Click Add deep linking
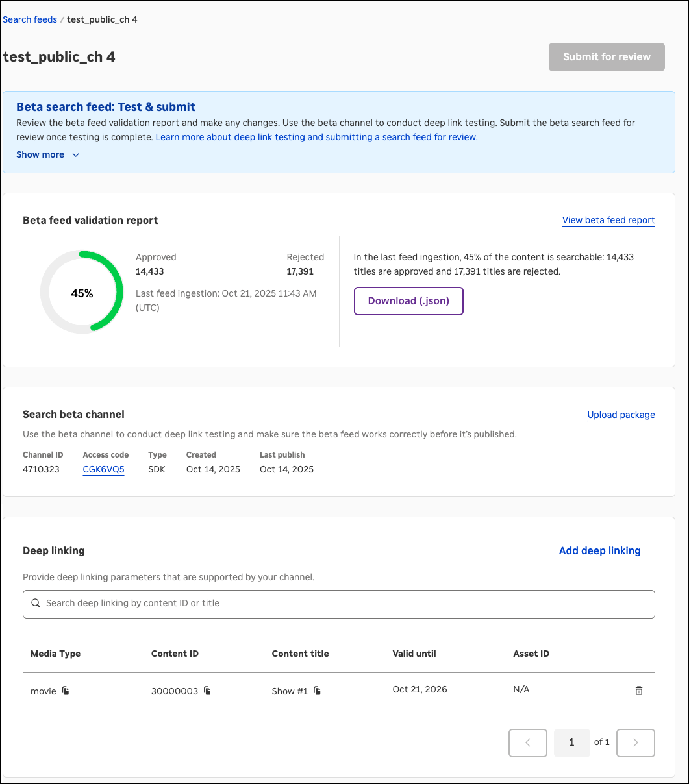This screenshot has width=689, height=784. pyautogui.click(x=599, y=550)
